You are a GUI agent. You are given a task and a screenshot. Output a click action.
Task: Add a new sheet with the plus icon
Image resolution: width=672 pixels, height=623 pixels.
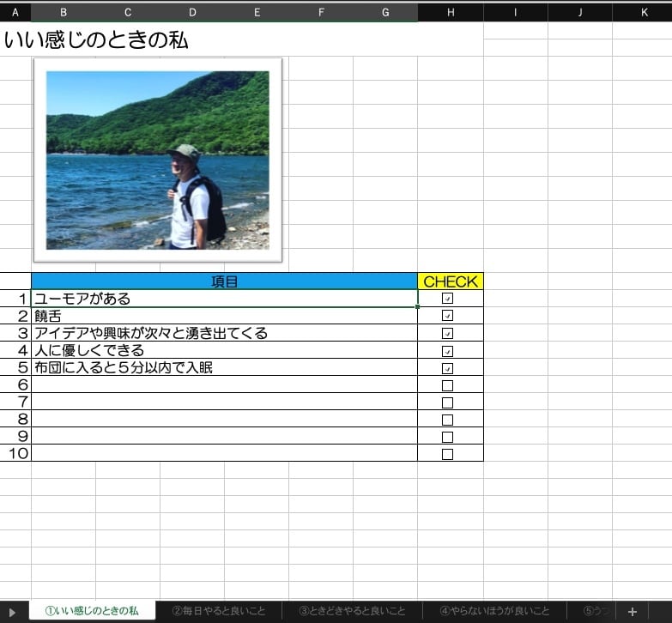coord(633,612)
